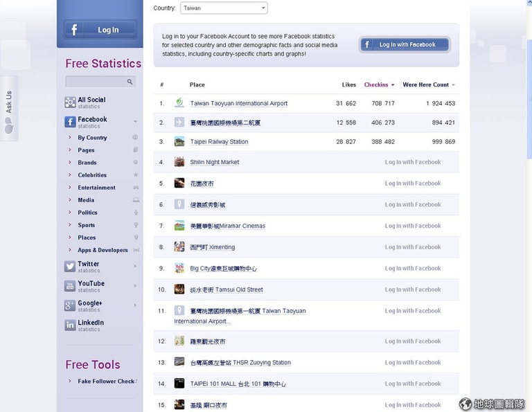The image size is (532, 412).
Task: Click Log In with Facebook in Shilin row
Action: [413, 162]
